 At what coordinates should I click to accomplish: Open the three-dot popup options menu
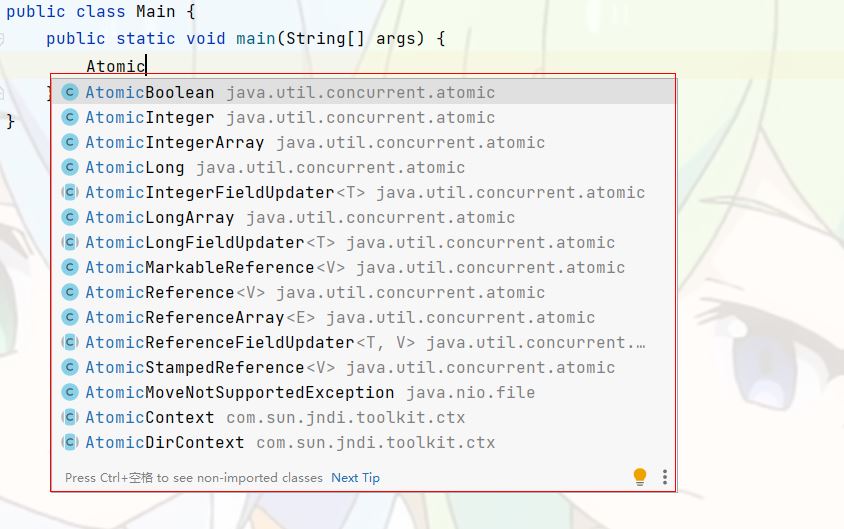(x=665, y=477)
